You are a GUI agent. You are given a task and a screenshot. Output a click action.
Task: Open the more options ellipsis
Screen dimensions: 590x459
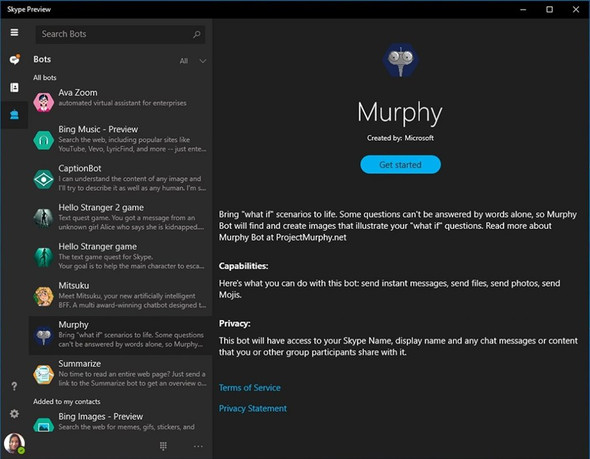[198, 446]
